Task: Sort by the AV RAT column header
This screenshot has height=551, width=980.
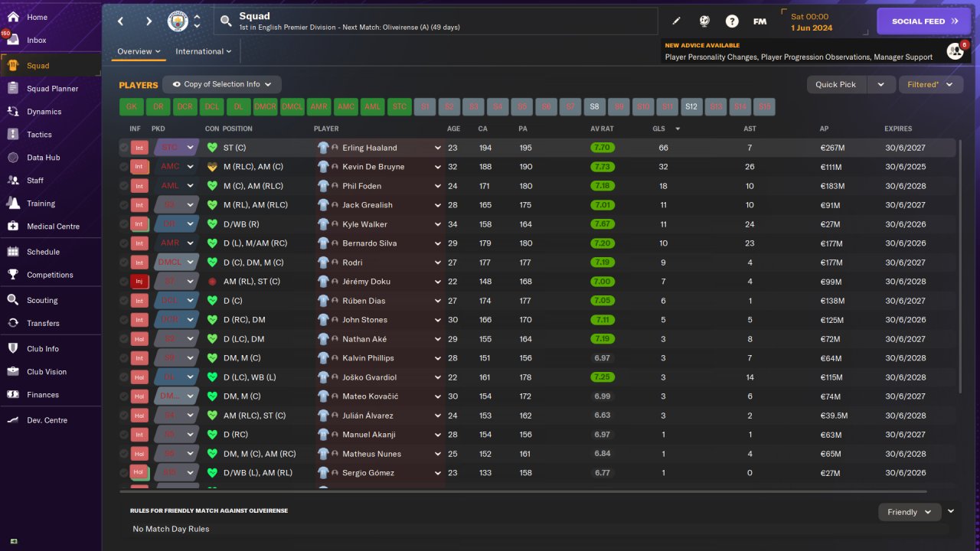Action: [602, 129]
